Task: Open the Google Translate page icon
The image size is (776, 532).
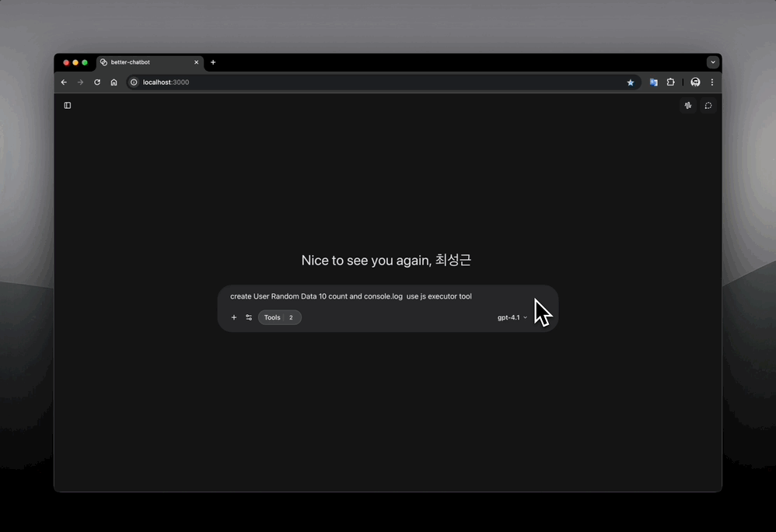Action: click(x=653, y=82)
